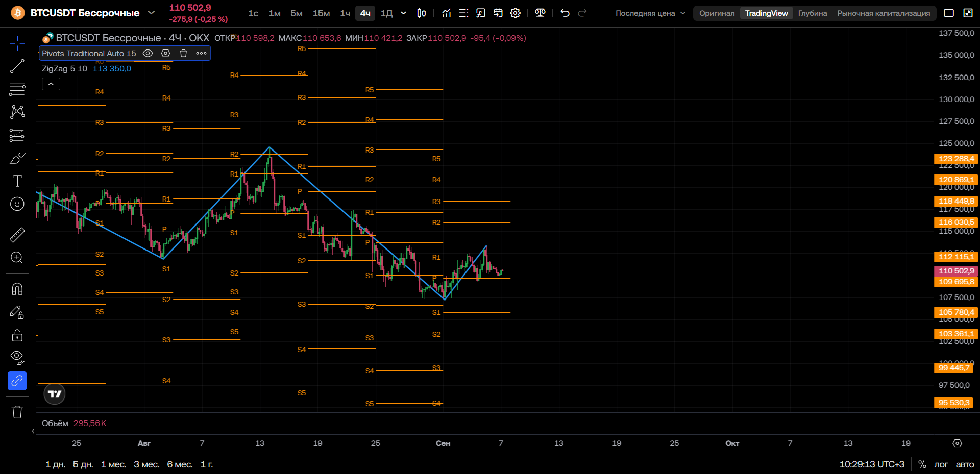Toggle hide all drawings
Viewport: 980px width, 474px height.
[x=17, y=358]
